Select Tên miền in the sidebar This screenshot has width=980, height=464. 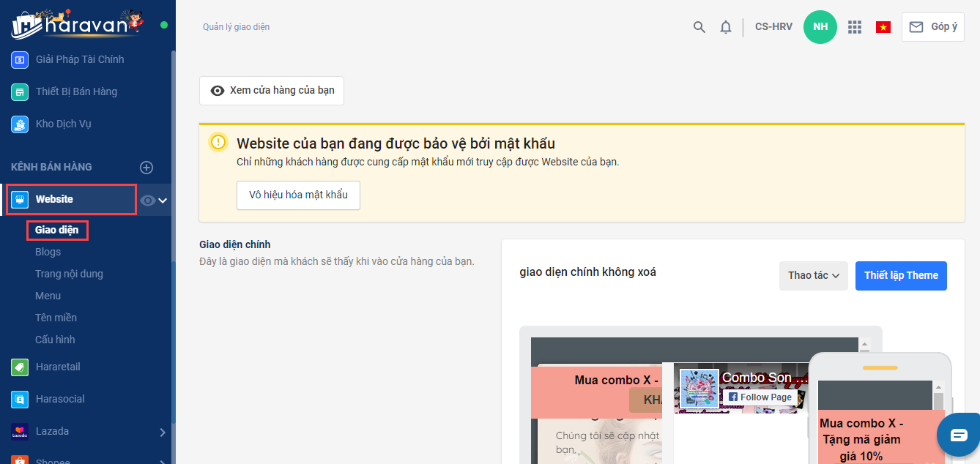point(56,318)
